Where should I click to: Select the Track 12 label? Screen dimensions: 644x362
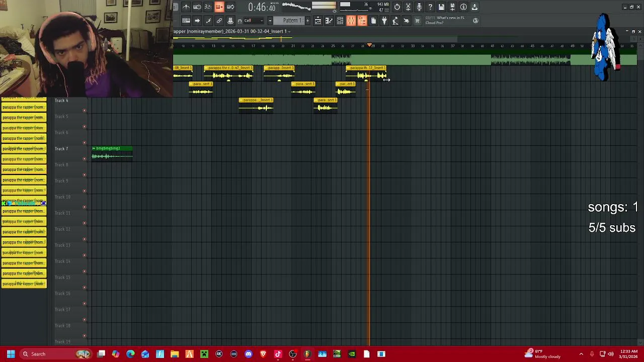(62, 229)
